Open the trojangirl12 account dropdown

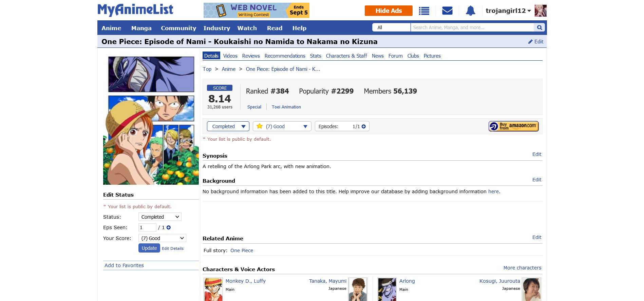(x=508, y=11)
